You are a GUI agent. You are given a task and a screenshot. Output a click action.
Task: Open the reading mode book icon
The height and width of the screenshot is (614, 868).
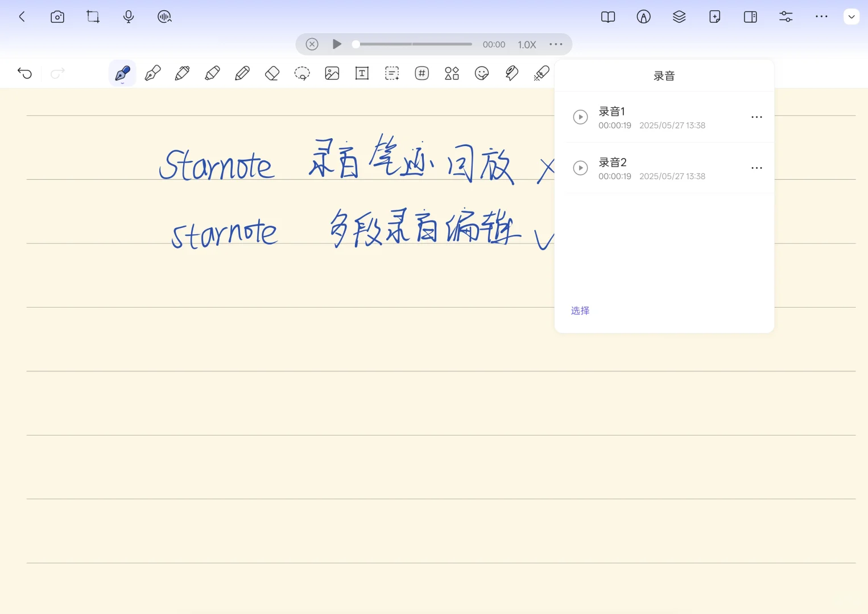coord(608,17)
